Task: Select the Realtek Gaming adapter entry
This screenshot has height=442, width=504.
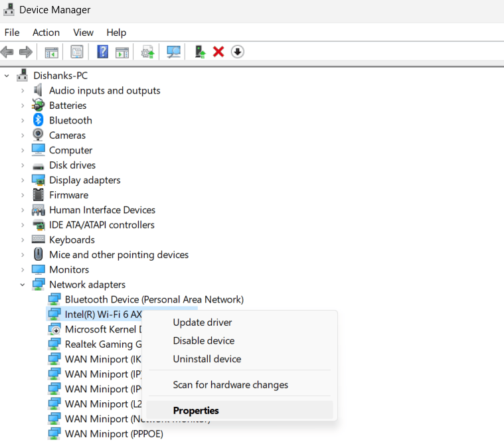Action: tap(103, 344)
